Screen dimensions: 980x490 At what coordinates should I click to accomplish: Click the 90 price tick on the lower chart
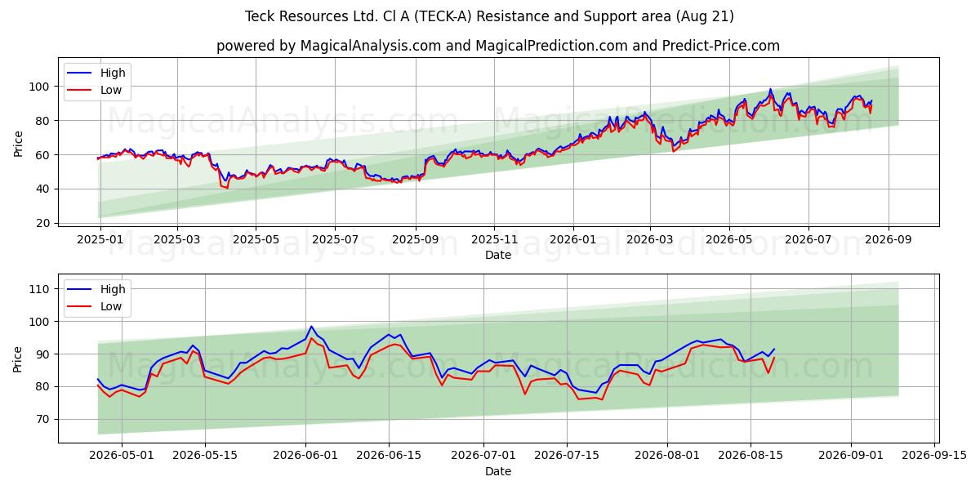45,354
